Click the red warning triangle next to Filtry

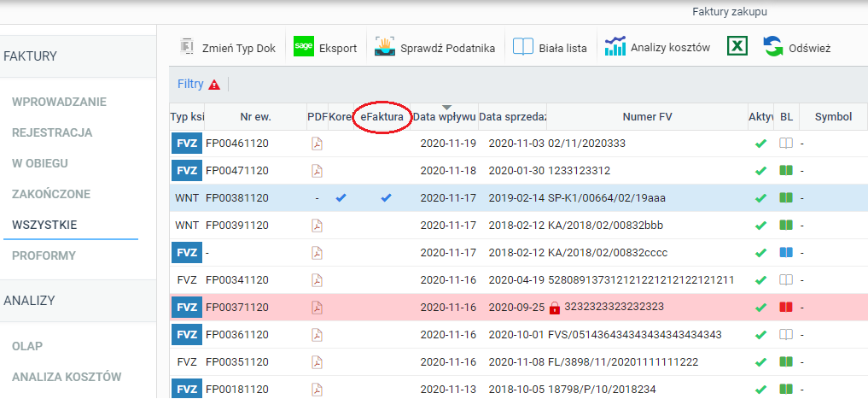[x=214, y=85]
